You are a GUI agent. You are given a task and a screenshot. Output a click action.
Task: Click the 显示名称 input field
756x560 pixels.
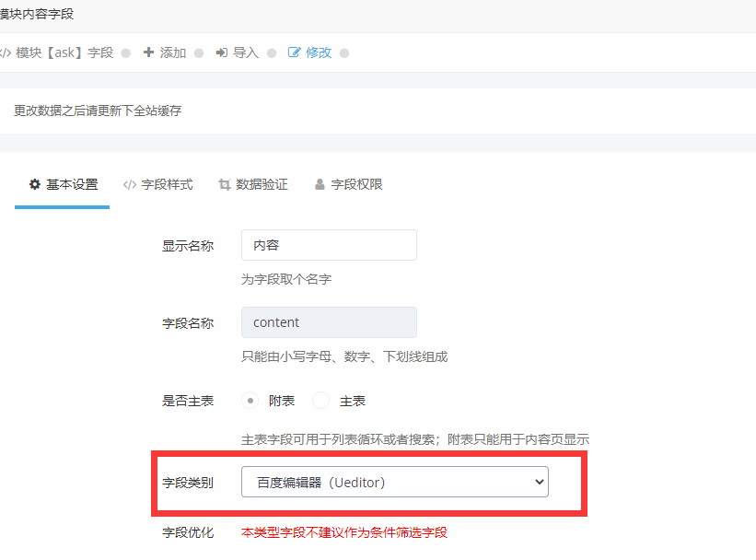[x=329, y=245]
